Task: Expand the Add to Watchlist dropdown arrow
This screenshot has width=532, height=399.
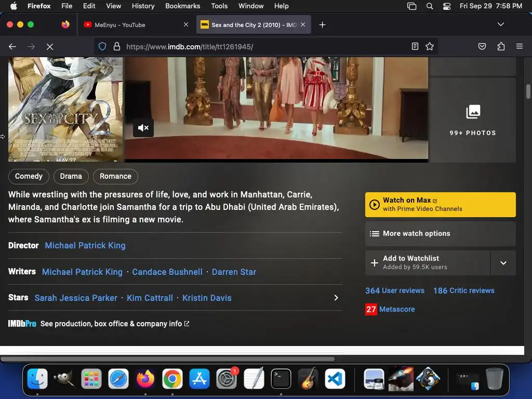Action: pyautogui.click(x=503, y=263)
